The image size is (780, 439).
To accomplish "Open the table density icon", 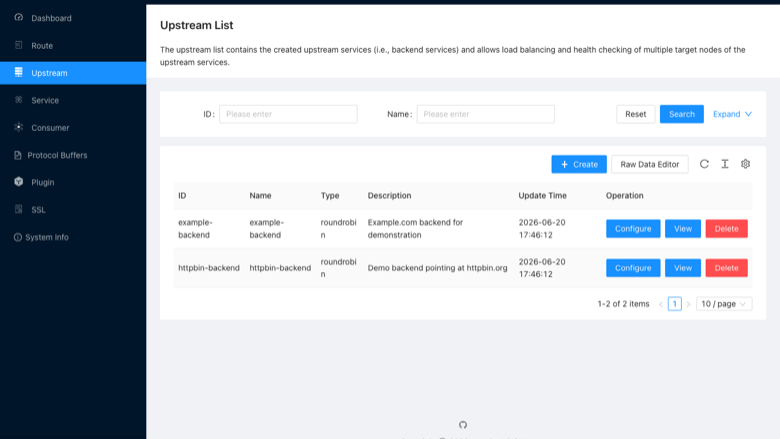I will 725,164.
